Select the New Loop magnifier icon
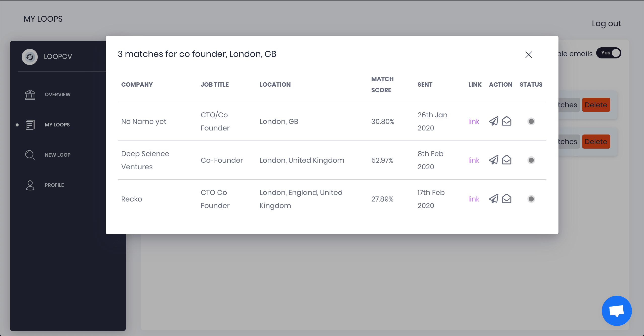 (30, 155)
